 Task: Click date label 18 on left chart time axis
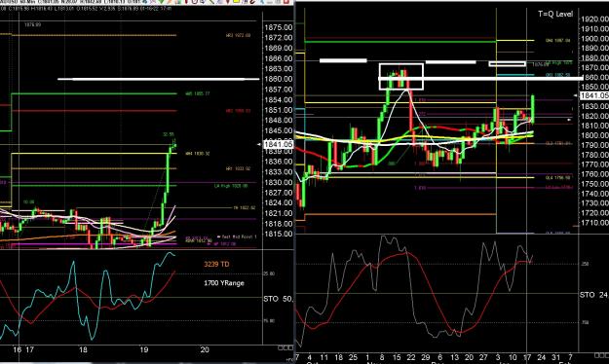[x=83, y=349]
